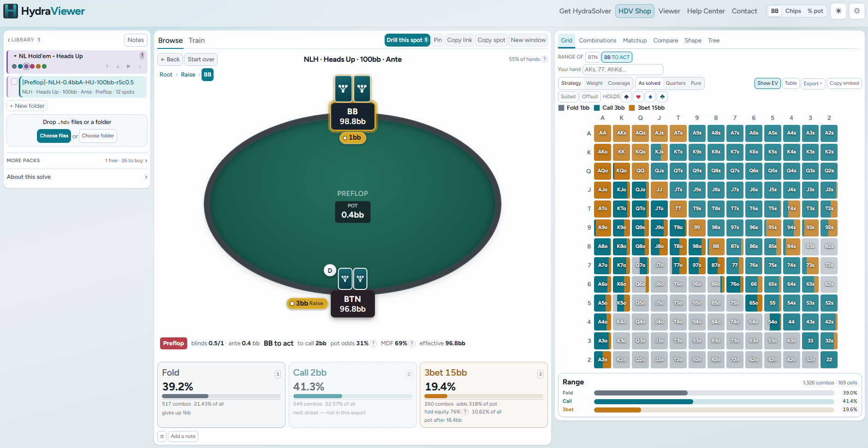This screenshot has height=448, width=868.
Task: Switch to Train tab
Action: [x=196, y=41]
